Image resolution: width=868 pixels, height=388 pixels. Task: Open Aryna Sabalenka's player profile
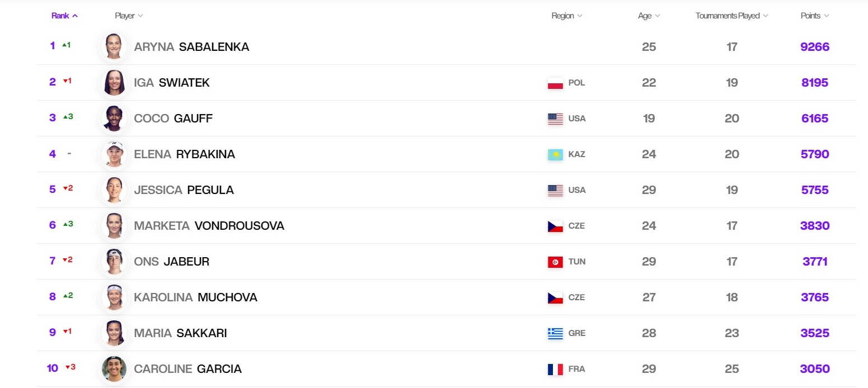click(x=191, y=47)
